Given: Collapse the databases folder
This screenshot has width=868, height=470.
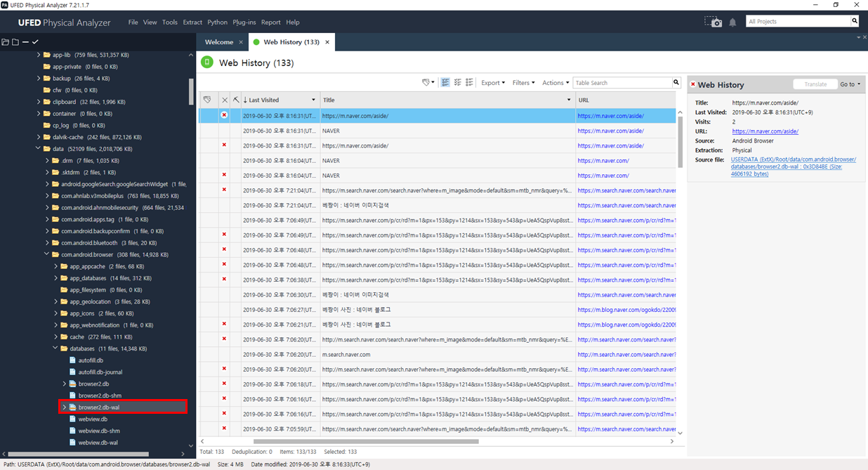Looking at the screenshot, I should (56, 348).
